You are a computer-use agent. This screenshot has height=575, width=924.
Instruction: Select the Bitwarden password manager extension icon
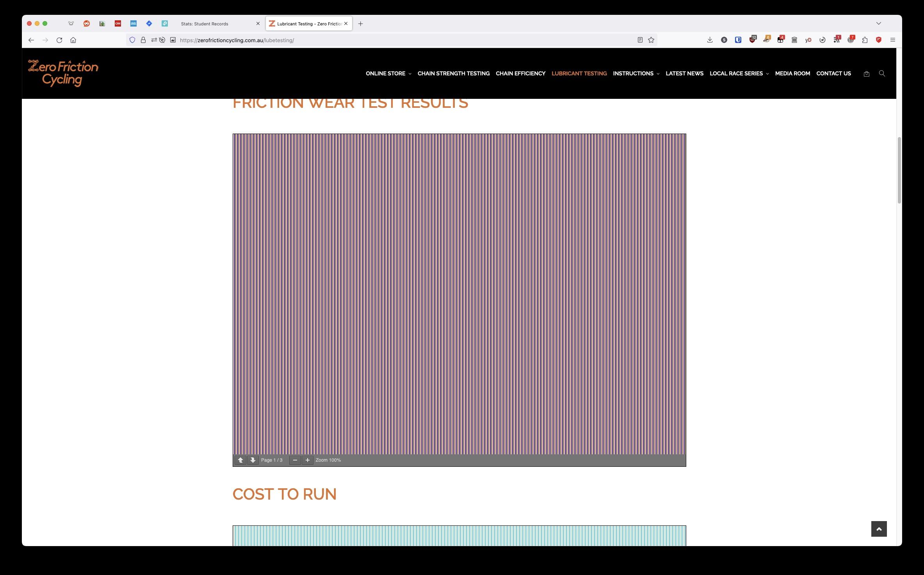point(738,40)
